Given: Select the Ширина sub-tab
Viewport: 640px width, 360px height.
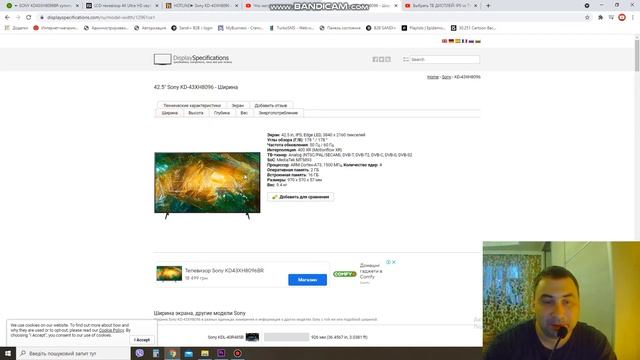Looking at the screenshot, I should (x=170, y=113).
